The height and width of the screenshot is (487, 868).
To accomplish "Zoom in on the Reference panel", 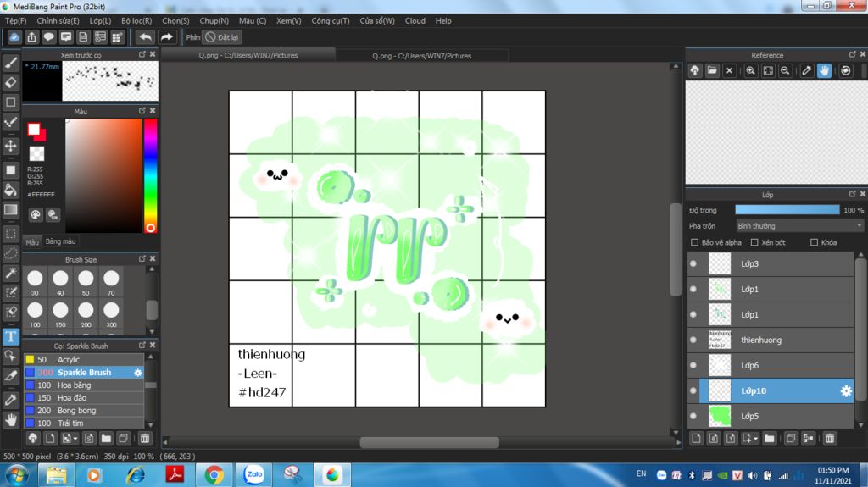I will [751, 71].
